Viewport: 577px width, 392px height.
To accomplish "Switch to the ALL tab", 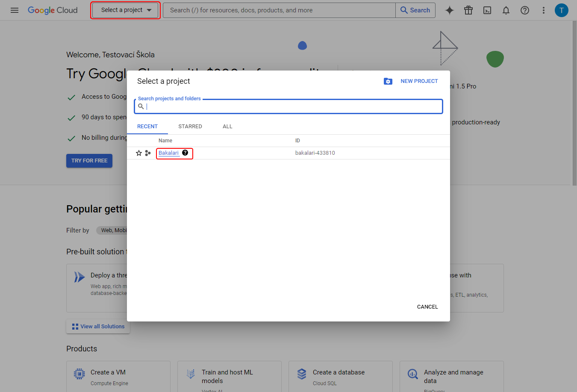I will pyautogui.click(x=227, y=127).
